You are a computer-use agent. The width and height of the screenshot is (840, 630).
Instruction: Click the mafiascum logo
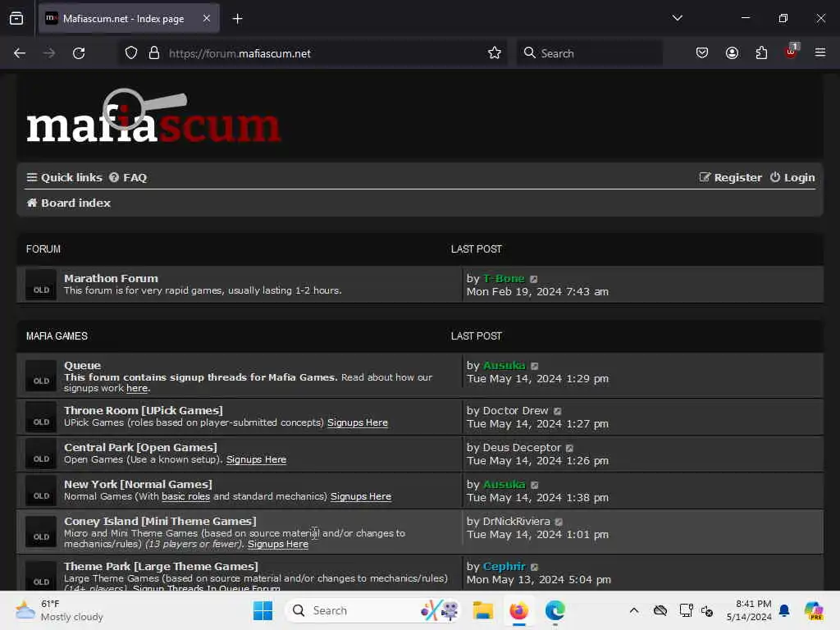pyautogui.click(x=153, y=116)
